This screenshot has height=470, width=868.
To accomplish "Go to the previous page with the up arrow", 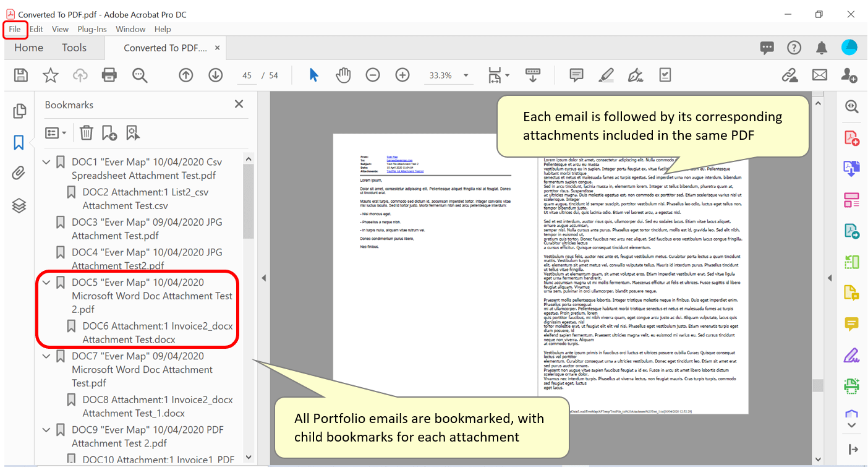I will [x=185, y=75].
